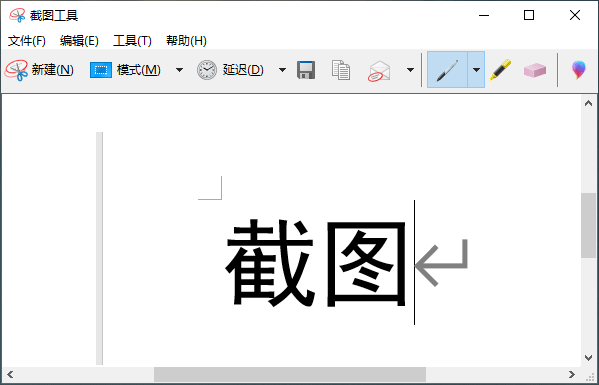
Task: Minimize the Snipping Tool window
Action: pyautogui.click(x=484, y=16)
